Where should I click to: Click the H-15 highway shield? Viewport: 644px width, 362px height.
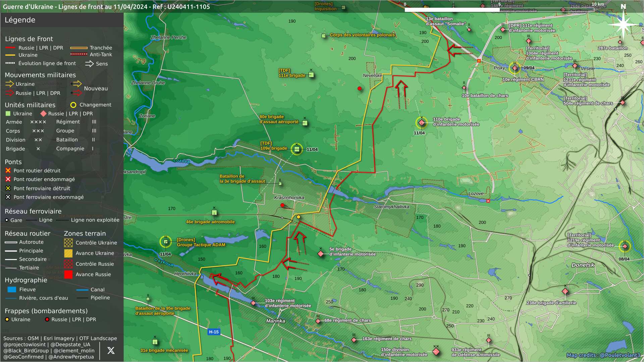(x=214, y=332)
